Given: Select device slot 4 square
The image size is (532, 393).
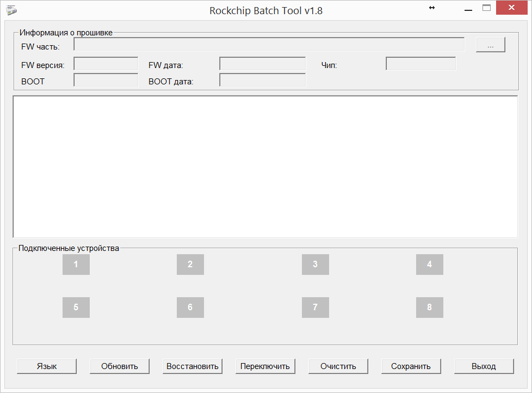Looking at the screenshot, I should (x=429, y=265).
